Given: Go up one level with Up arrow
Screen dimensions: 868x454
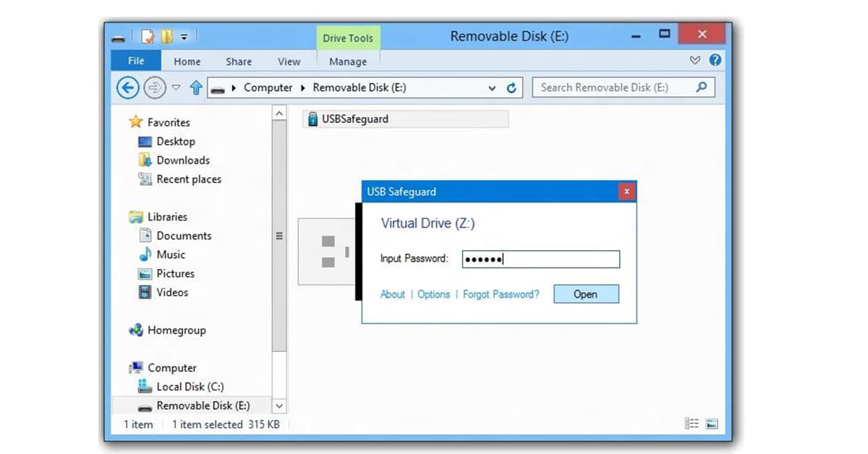Looking at the screenshot, I should [x=195, y=87].
